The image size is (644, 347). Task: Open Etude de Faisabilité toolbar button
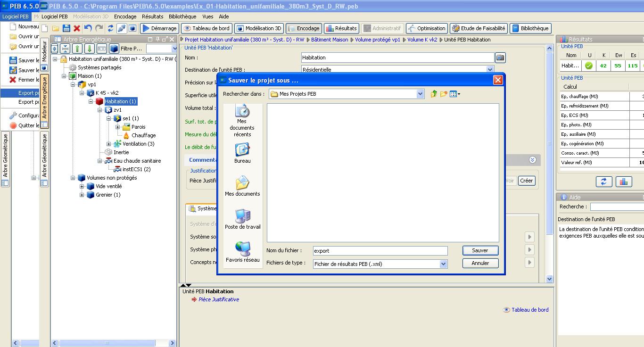tap(479, 28)
